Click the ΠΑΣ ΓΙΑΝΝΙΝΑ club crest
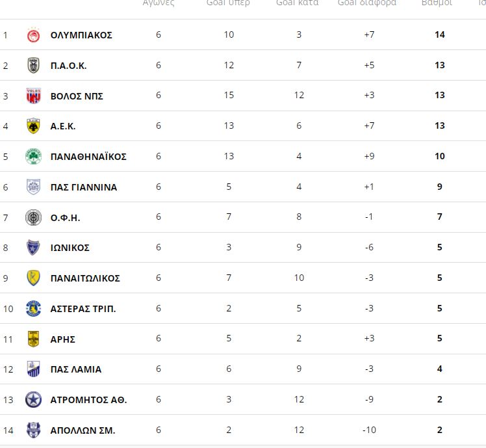 [33, 187]
